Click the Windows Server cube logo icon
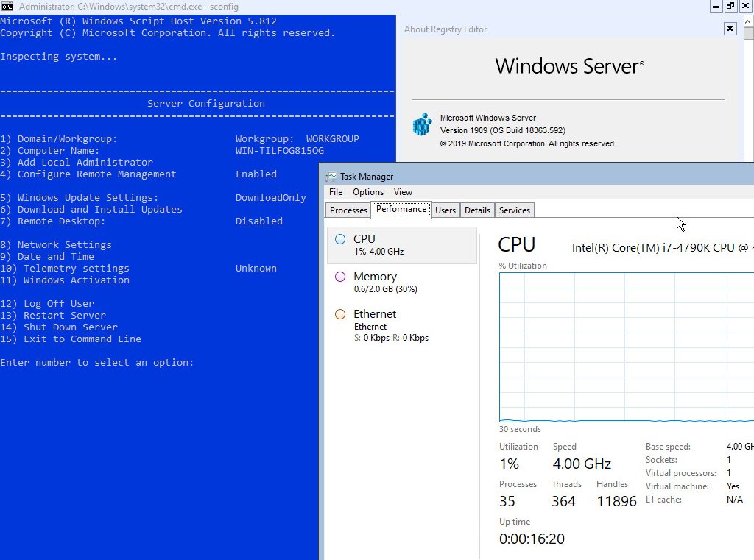This screenshot has width=754, height=560. pos(422,124)
